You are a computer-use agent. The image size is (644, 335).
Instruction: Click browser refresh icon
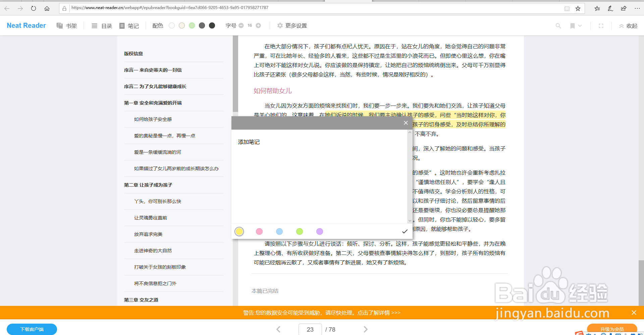(34, 8)
